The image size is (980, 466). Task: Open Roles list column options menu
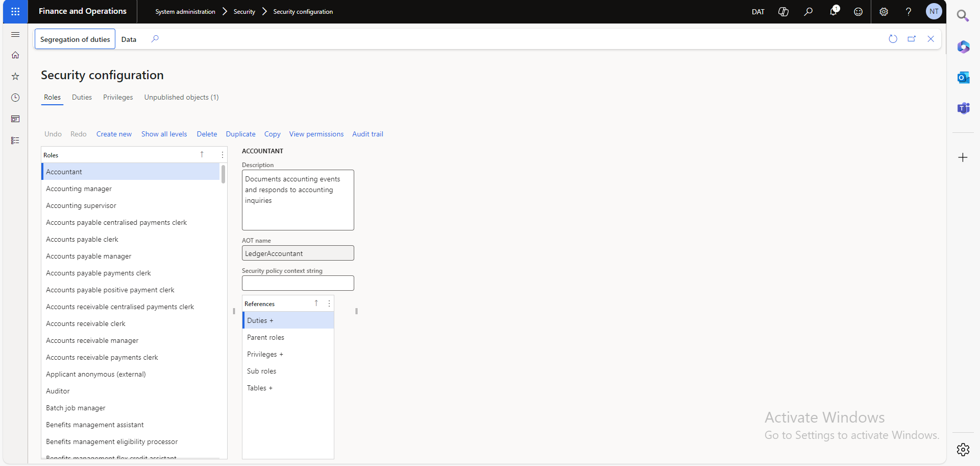click(x=223, y=155)
